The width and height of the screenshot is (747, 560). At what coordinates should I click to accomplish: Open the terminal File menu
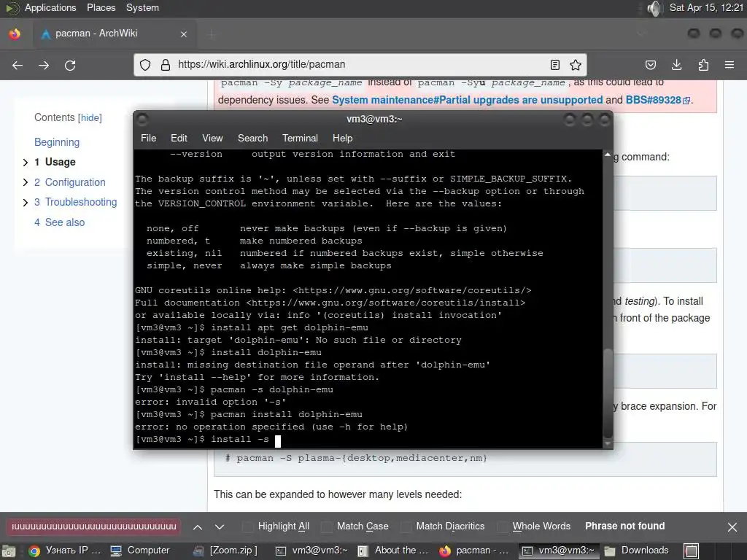(x=148, y=138)
